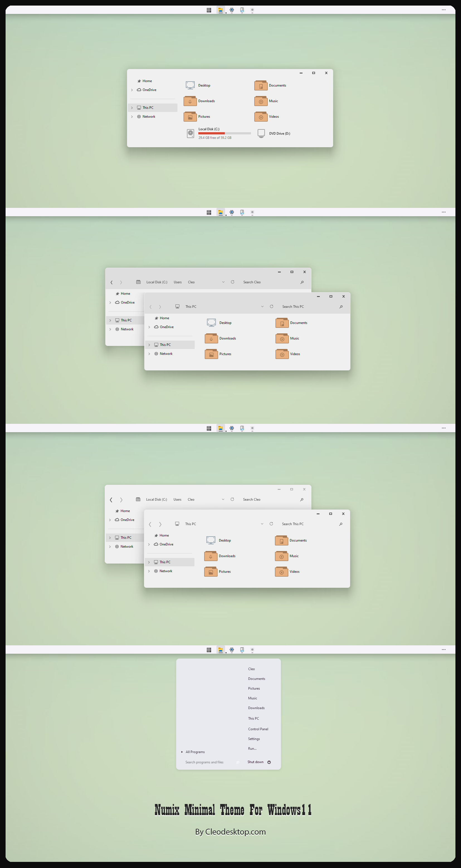Expand This PC in the sidebar

coord(132,107)
